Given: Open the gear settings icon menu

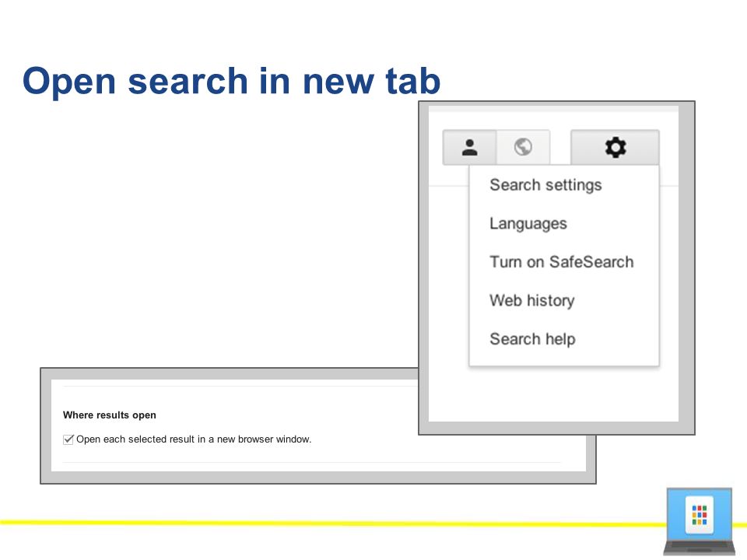Looking at the screenshot, I should tap(615, 147).
